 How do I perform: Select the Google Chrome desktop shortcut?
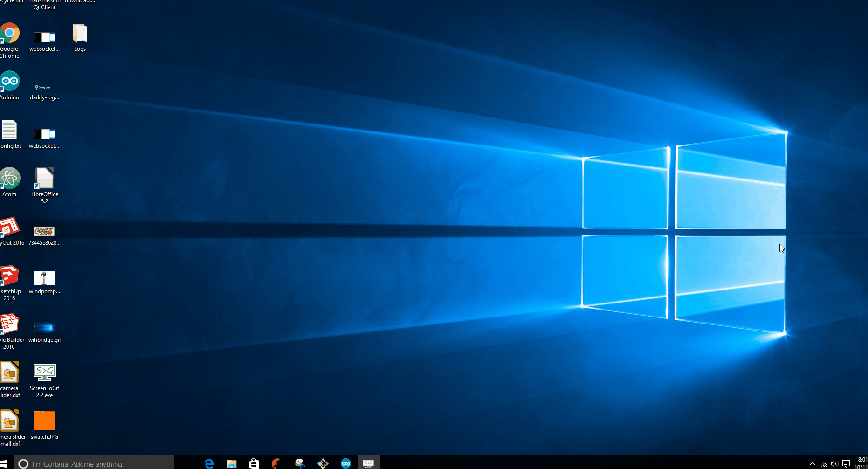coord(9,41)
